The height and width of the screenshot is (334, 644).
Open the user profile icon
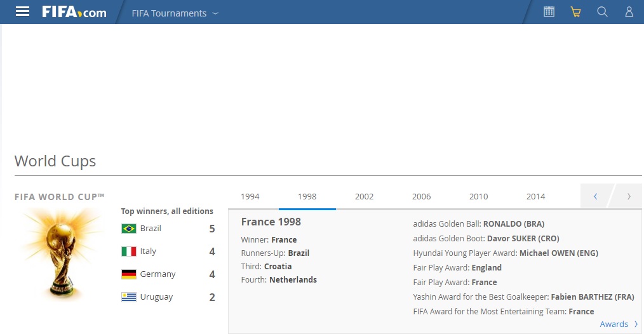pos(629,12)
